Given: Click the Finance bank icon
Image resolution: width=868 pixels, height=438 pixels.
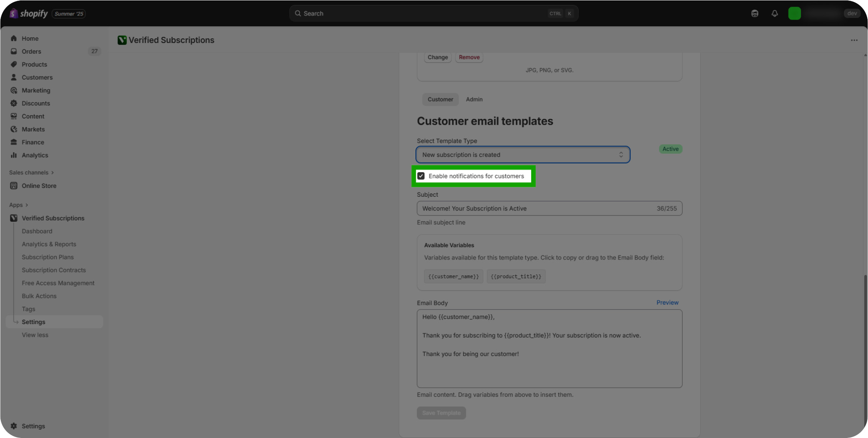Looking at the screenshot, I should pyautogui.click(x=14, y=142).
